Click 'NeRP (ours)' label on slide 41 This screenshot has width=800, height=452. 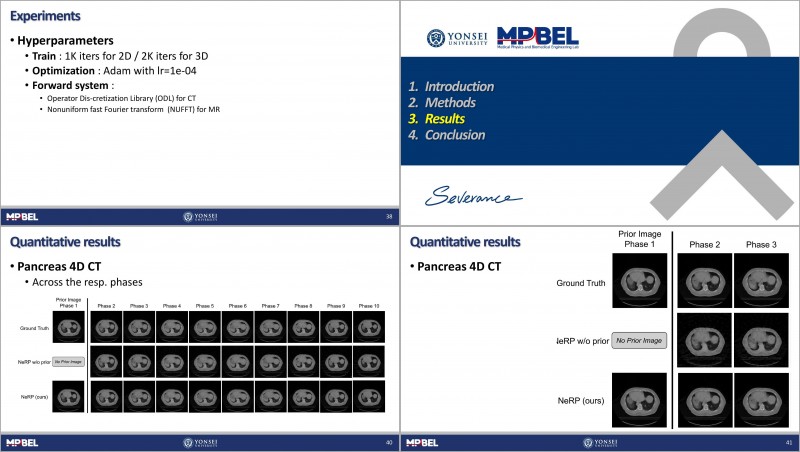581,401
